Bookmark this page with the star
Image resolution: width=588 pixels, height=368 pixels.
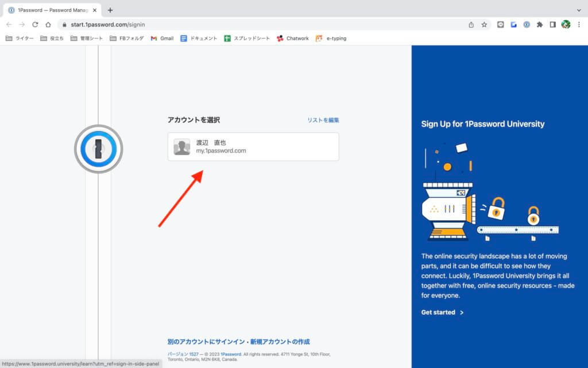point(484,24)
